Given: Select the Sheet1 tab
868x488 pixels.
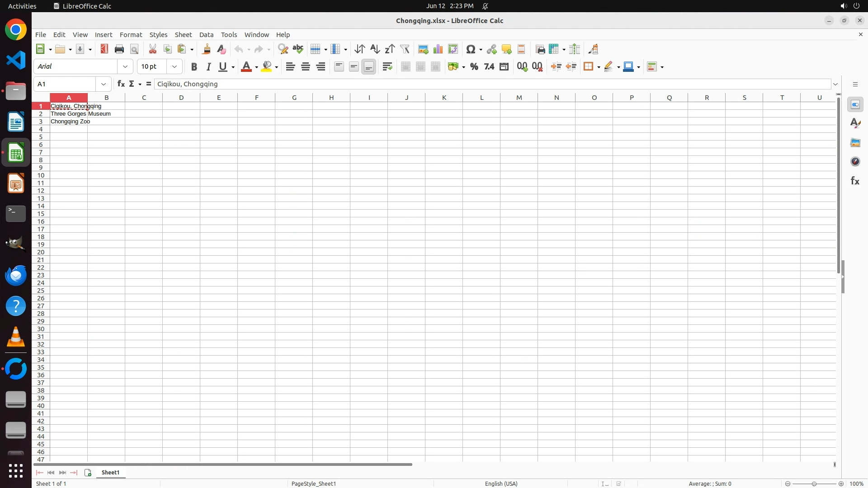Looking at the screenshot, I should coord(110,473).
